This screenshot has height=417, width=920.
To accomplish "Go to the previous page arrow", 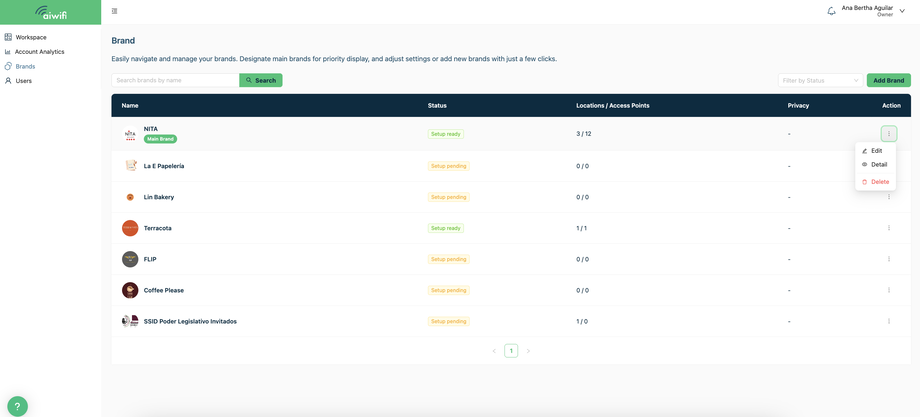I will pyautogui.click(x=494, y=351).
